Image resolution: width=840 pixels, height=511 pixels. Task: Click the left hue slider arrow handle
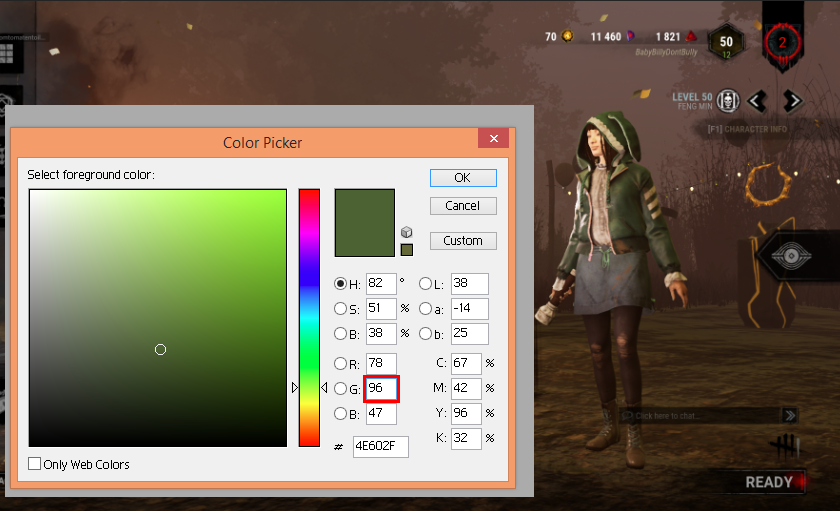coord(295,387)
